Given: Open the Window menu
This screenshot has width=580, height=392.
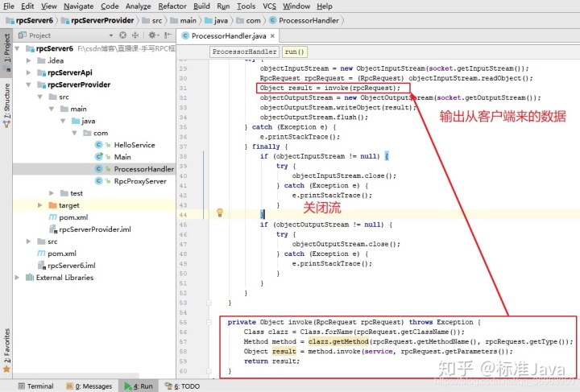Looking at the screenshot, I should coord(296,6).
